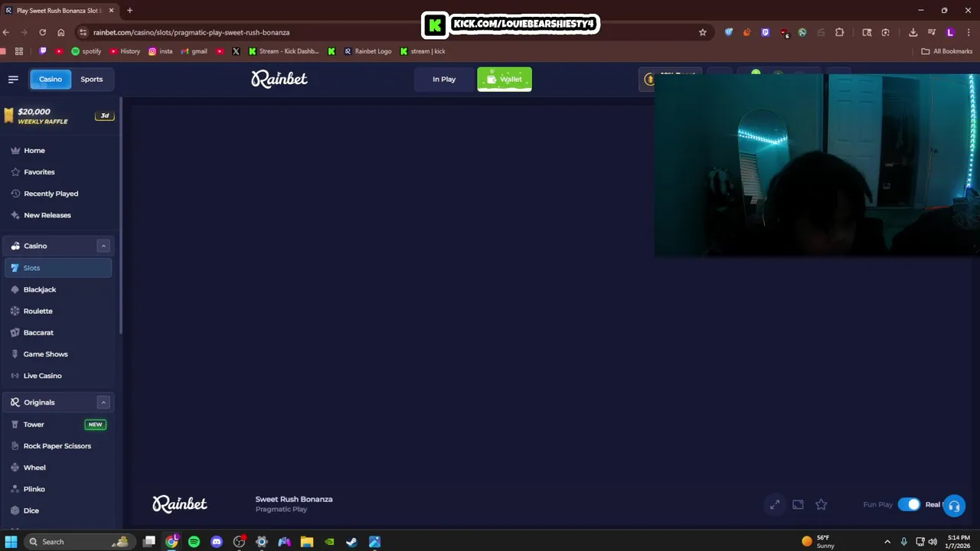Show hidden system tray icons

click(887, 542)
